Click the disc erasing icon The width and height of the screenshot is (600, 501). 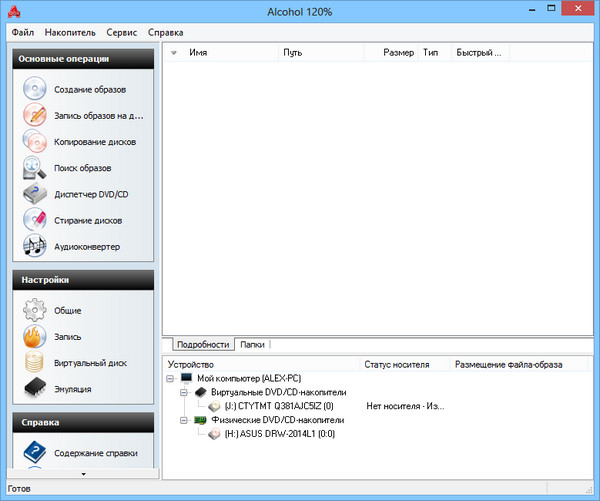(35, 219)
